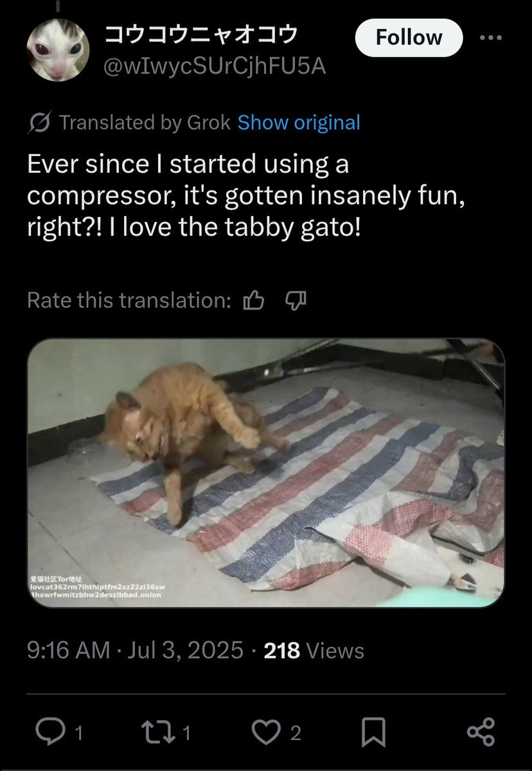Viewport: 532px width, 771px height.
Task: Click the Rate this translation label
Action: [129, 300]
